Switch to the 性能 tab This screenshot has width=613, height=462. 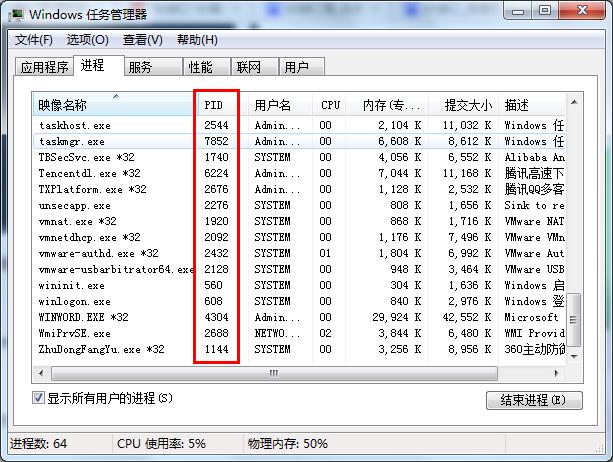tap(207, 67)
